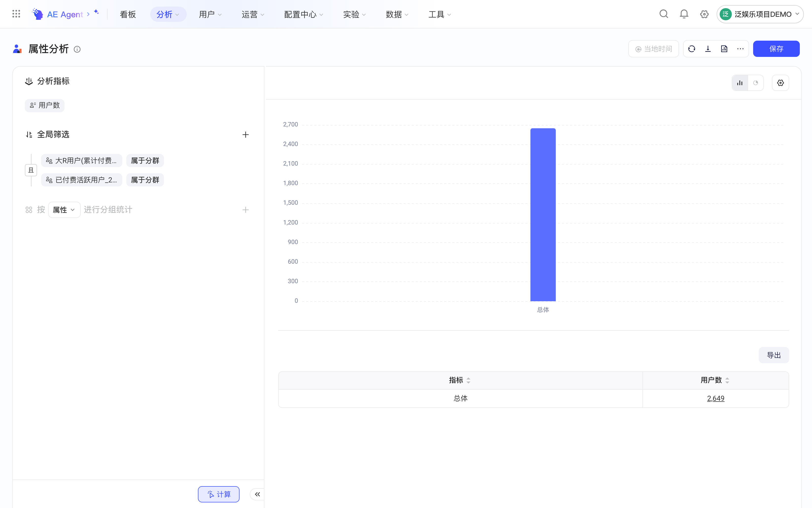Add a global filter with the plus icon

coord(245,135)
